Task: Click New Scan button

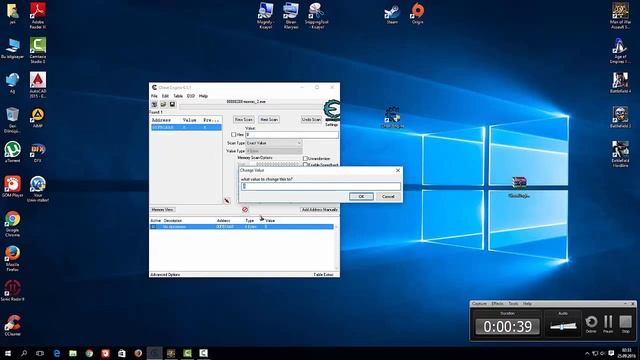Action: [x=244, y=119]
